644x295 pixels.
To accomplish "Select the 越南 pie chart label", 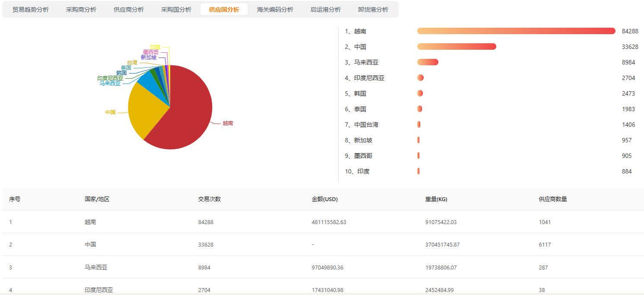I will 228,123.
